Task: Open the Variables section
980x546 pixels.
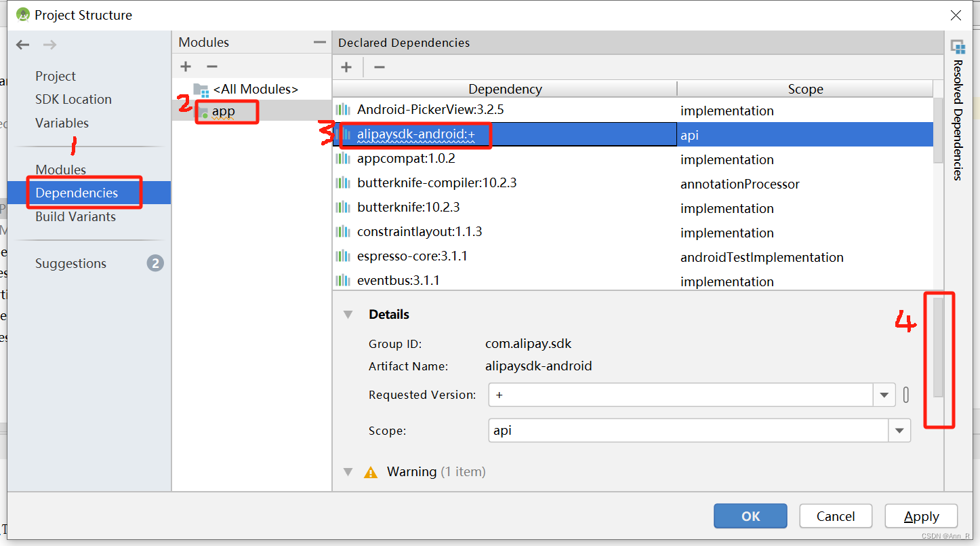Action: 62,123
